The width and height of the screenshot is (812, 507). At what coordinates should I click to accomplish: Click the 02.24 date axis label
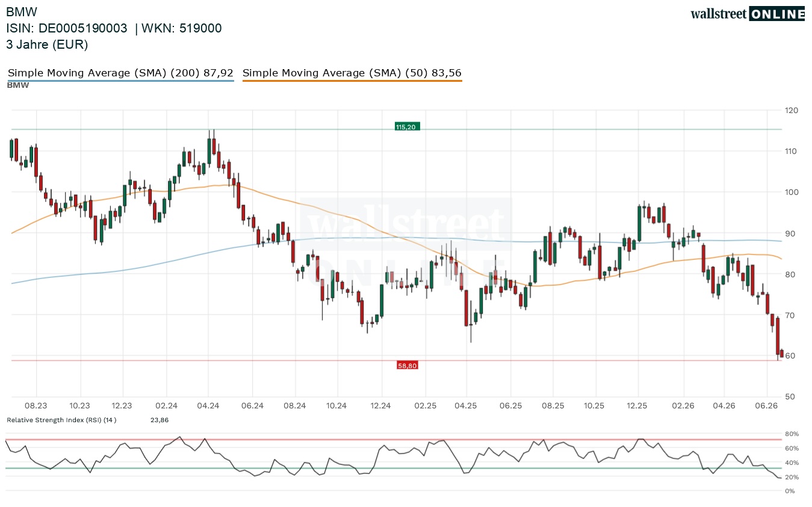tap(166, 406)
